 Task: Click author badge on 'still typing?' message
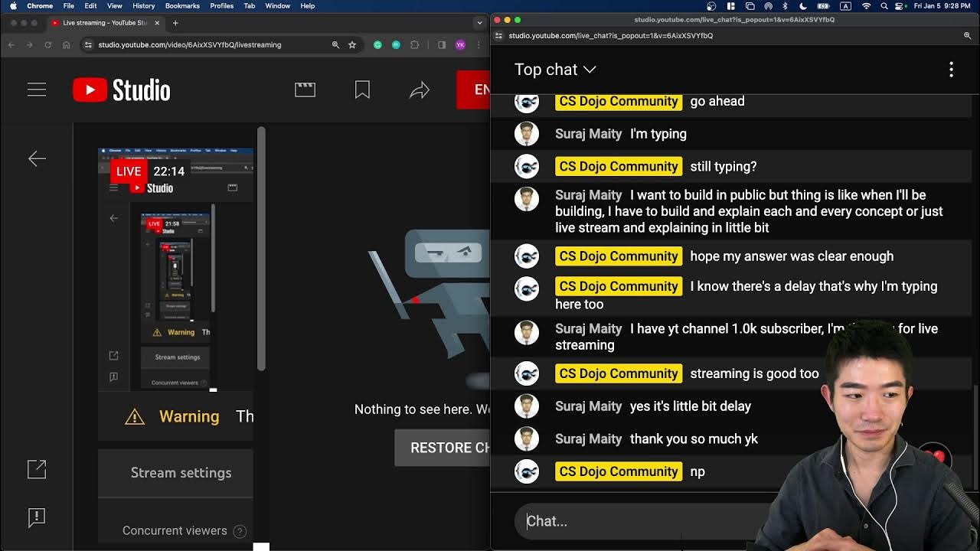[x=619, y=166]
